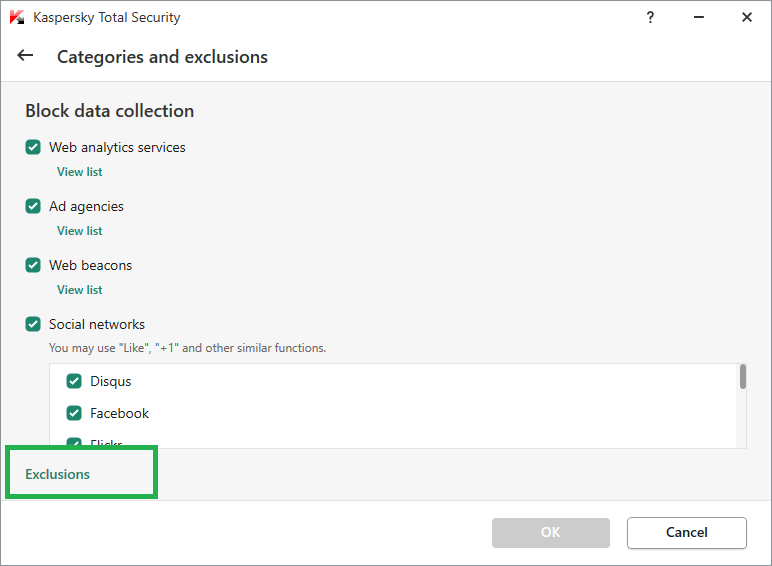Viewport: 772px width, 566px height.
Task: Uncheck the Social networks checkbox
Action: click(33, 324)
